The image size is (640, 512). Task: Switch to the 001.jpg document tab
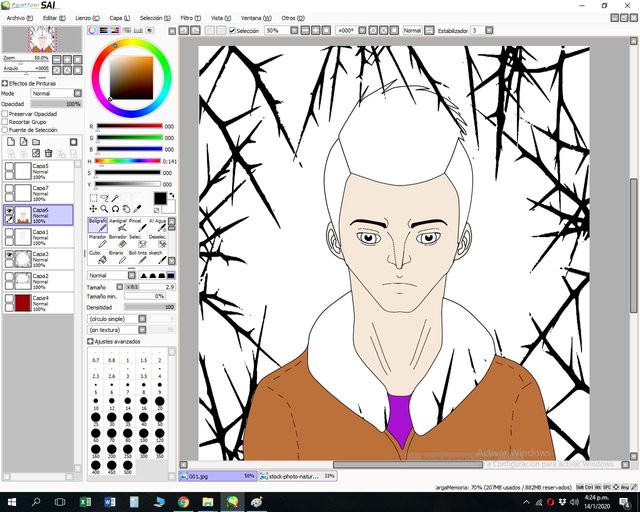(x=218, y=476)
